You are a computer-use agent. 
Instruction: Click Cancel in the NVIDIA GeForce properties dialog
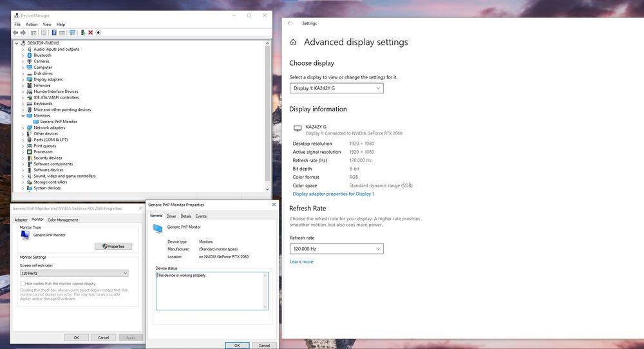(104, 337)
